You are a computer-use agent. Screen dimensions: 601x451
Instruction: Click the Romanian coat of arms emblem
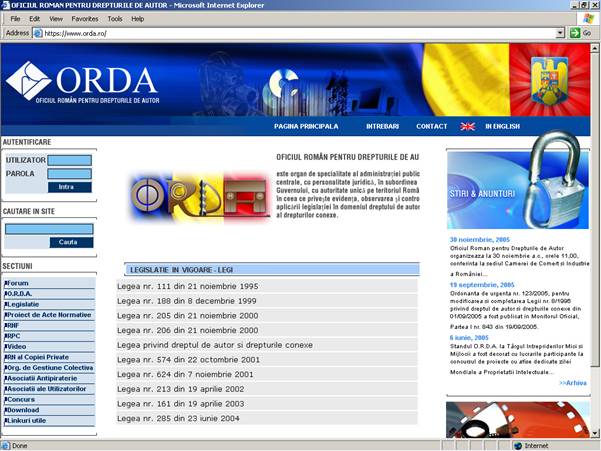pyautogui.click(x=549, y=80)
